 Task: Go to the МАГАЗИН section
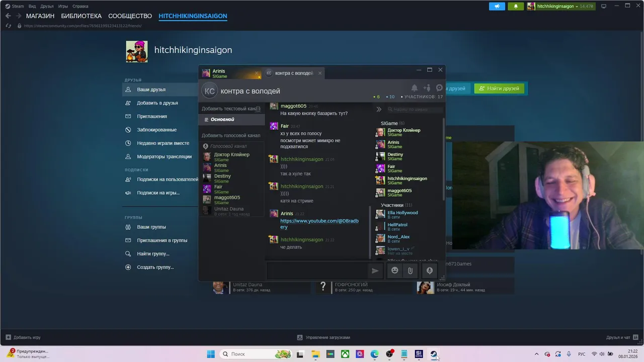click(x=40, y=16)
